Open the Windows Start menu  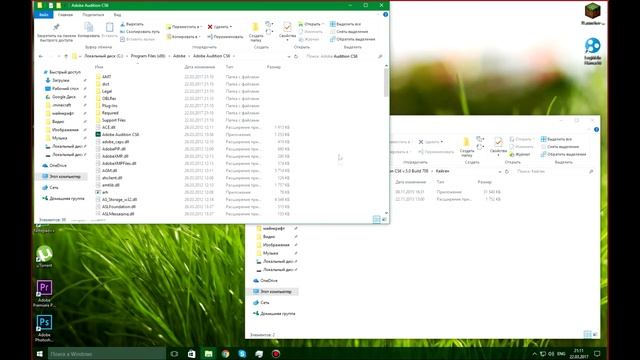pos(40,354)
